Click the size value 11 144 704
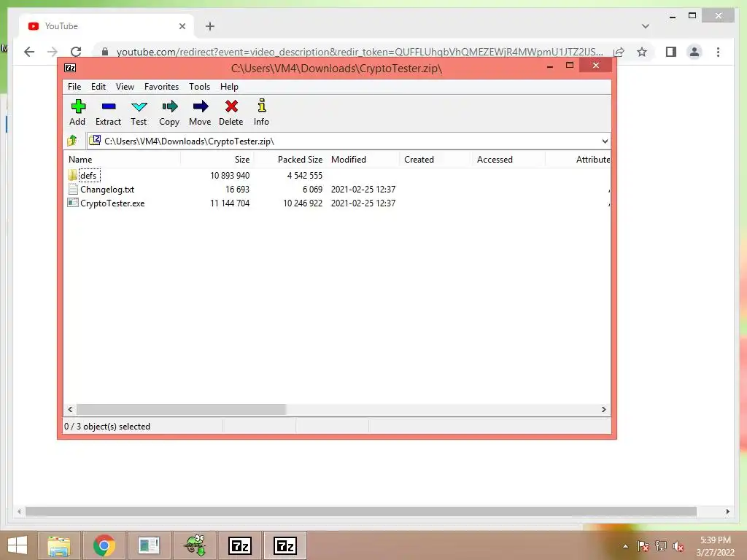 (230, 203)
